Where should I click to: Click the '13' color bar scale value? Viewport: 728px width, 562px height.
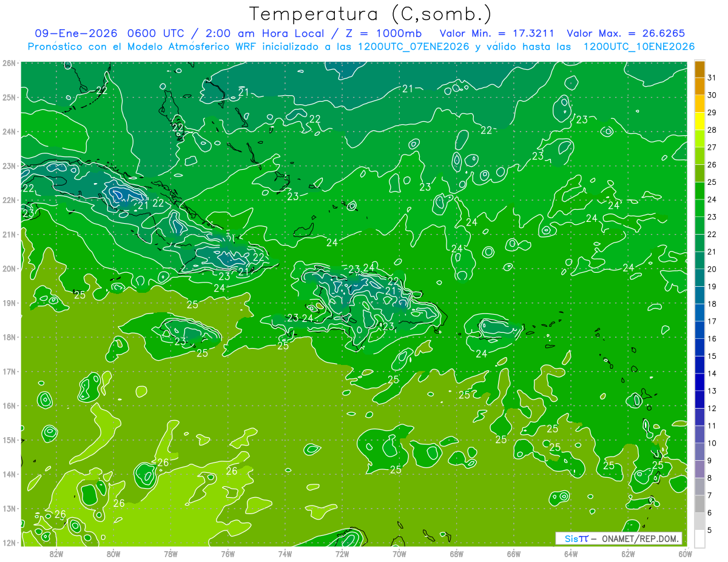click(712, 391)
